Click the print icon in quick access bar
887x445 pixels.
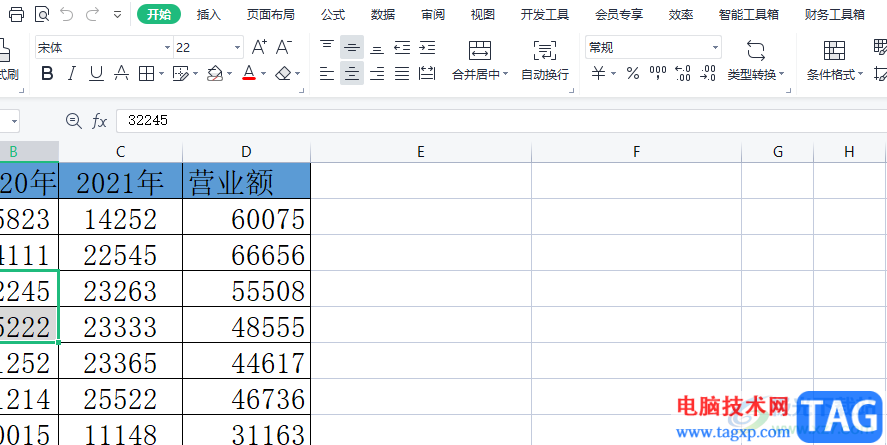coord(16,15)
